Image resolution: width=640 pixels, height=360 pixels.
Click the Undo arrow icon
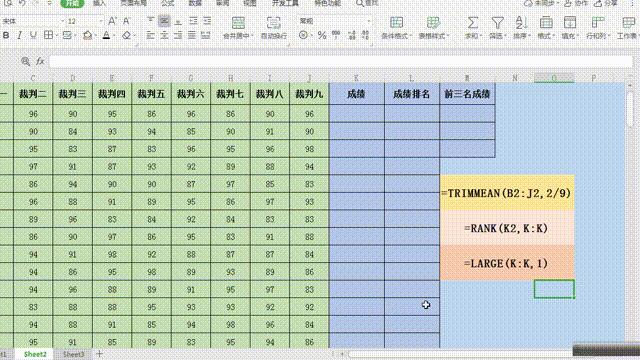[x=22, y=3]
